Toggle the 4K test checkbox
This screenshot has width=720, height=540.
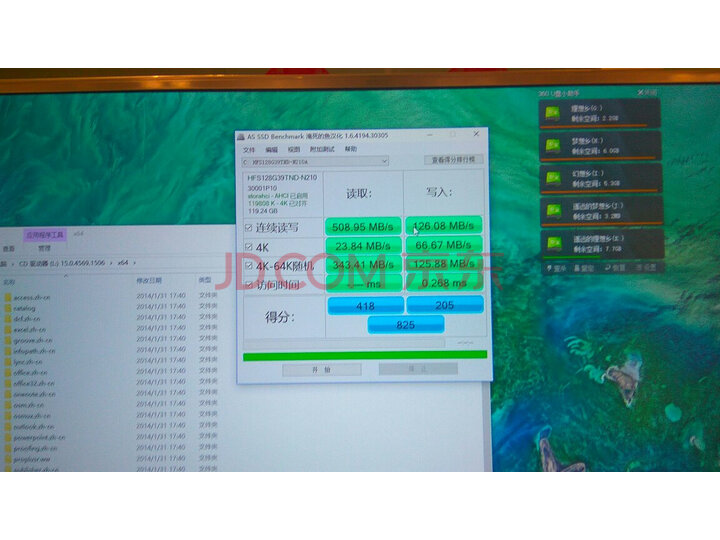[x=248, y=247]
